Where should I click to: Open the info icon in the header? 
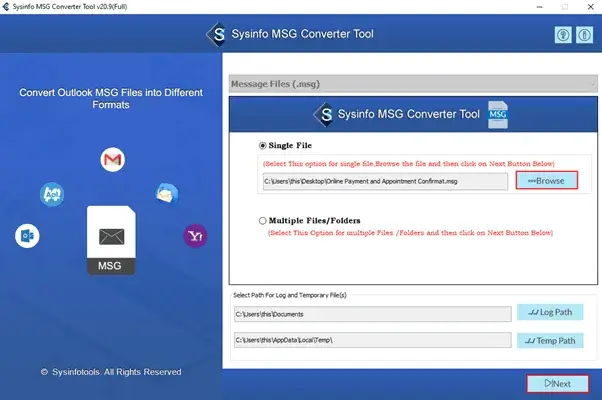click(584, 35)
